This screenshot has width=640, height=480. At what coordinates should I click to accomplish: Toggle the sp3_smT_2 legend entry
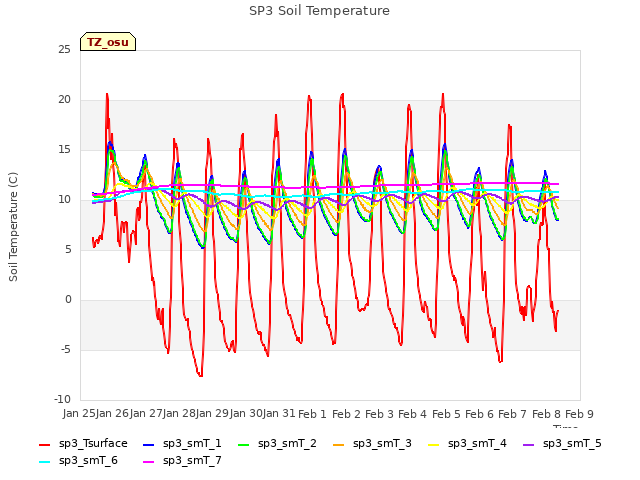[x=277, y=444]
